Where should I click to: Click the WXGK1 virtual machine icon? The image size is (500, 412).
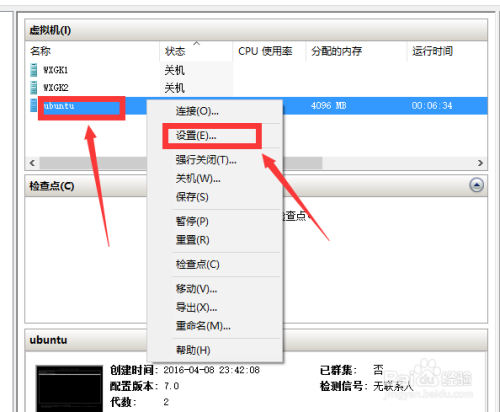(34, 70)
